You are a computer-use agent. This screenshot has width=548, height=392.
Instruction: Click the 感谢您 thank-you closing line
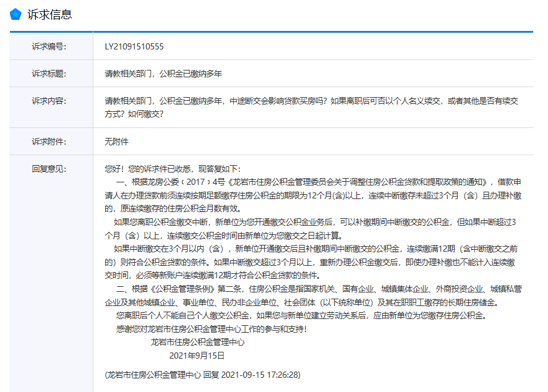coord(210,329)
